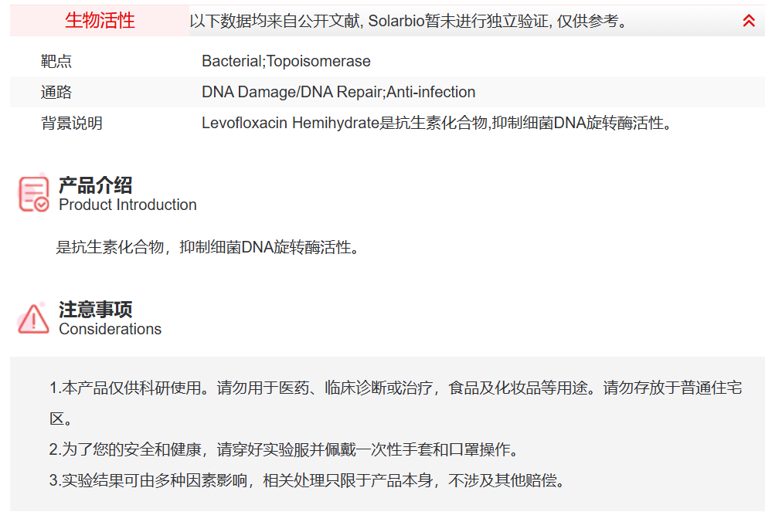Open the Anti-infection pathway link
765x532 pixels.
click(x=434, y=91)
